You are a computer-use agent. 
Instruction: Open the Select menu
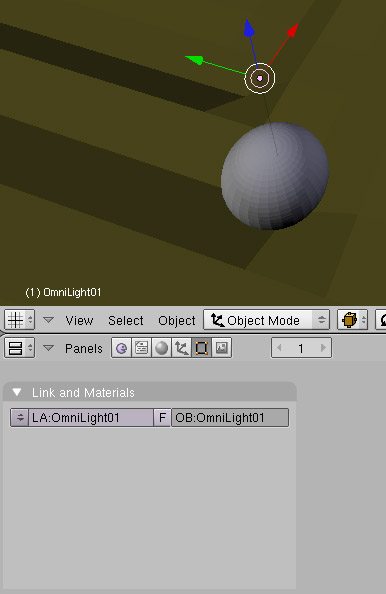pyautogui.click(x=125, y=320)
